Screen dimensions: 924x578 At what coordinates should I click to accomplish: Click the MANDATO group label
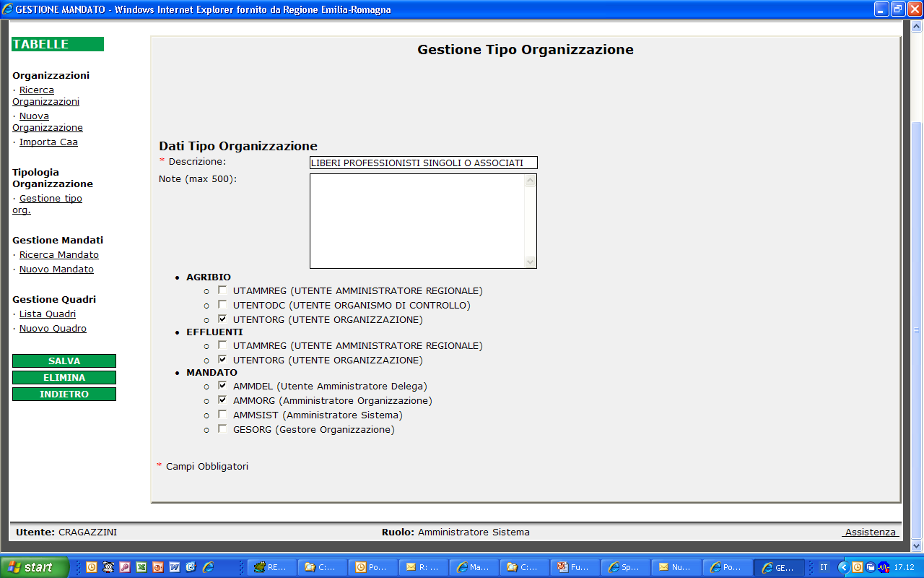coord(212,373)
